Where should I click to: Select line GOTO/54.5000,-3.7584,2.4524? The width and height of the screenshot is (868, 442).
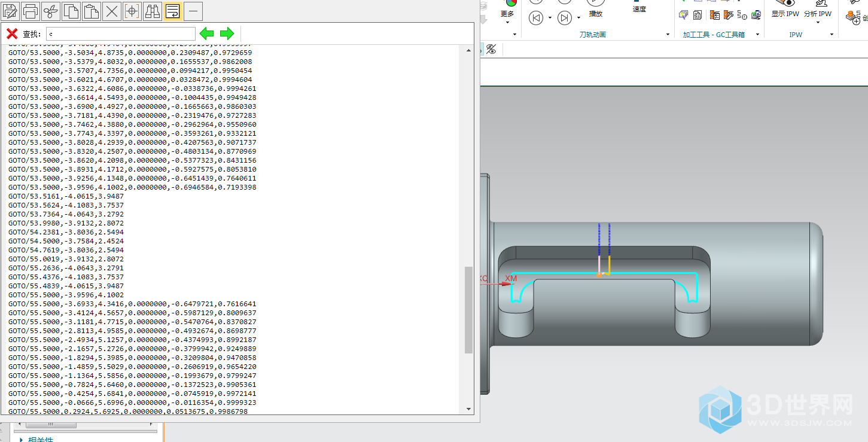(66, 241)
